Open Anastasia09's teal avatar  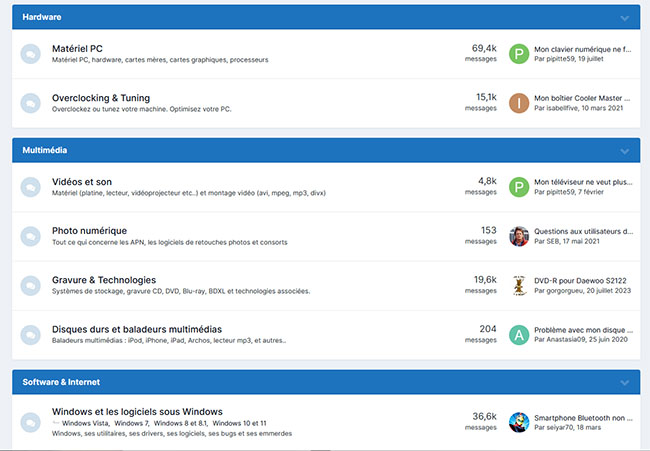pos(518,335)
